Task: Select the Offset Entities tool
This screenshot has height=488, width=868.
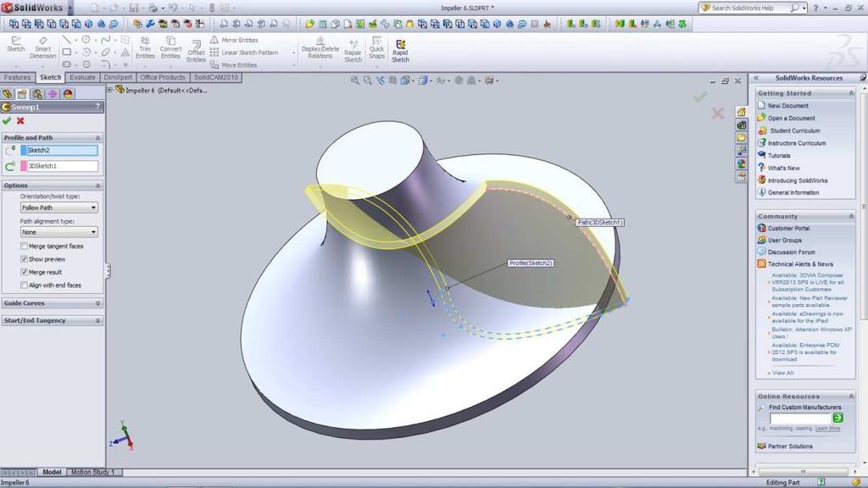Action: (196, 51)
